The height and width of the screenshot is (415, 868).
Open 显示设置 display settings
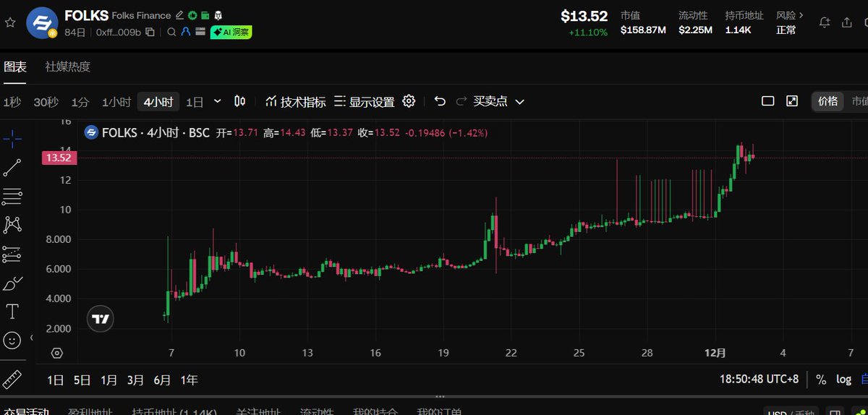pos(365,102)
